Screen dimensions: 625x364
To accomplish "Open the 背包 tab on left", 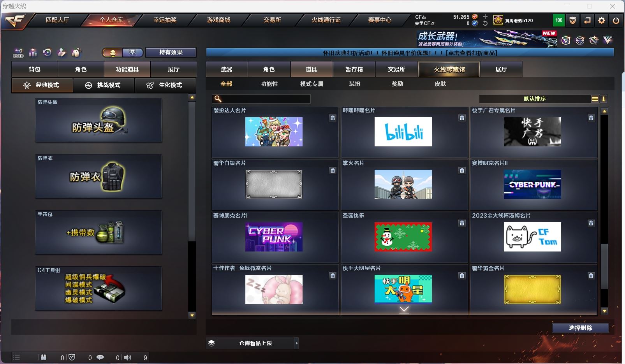I will 35,69.
